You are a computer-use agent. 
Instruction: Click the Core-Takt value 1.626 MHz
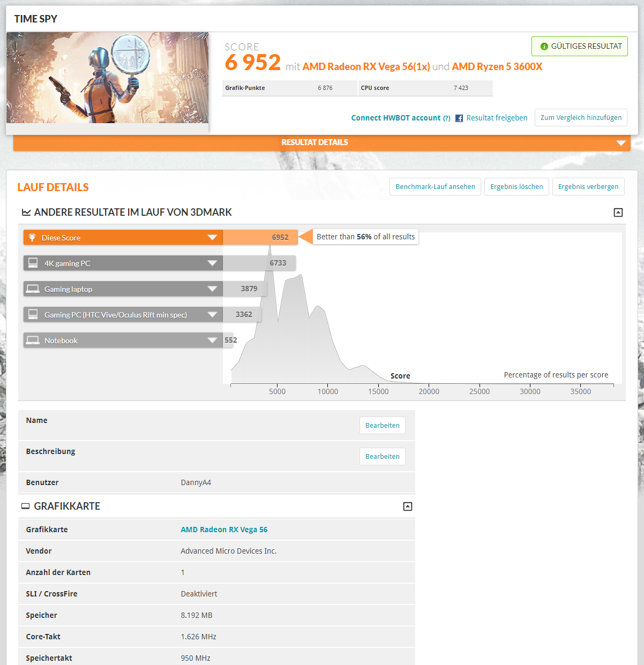[199, 637]
